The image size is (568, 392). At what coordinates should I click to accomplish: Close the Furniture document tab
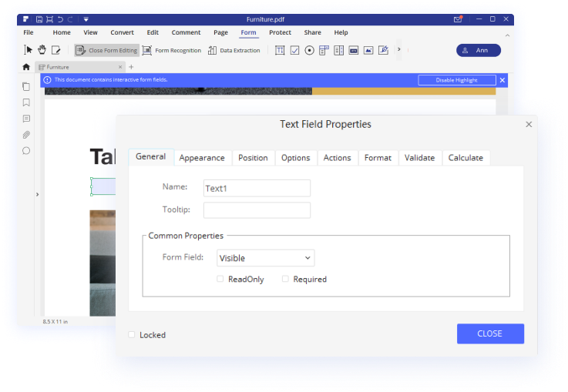click(x=120, y=67)
